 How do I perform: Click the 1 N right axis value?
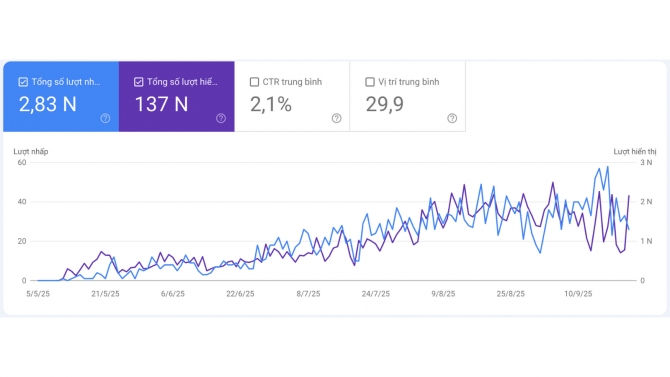point(646,241)
